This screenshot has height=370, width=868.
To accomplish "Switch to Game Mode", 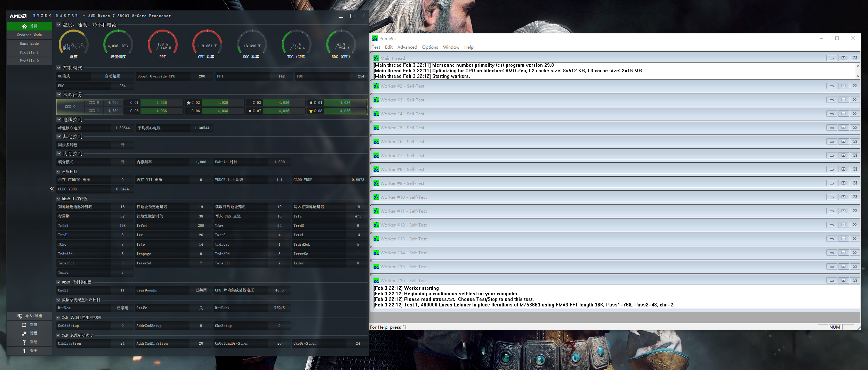I will click(x=29, y=43).
